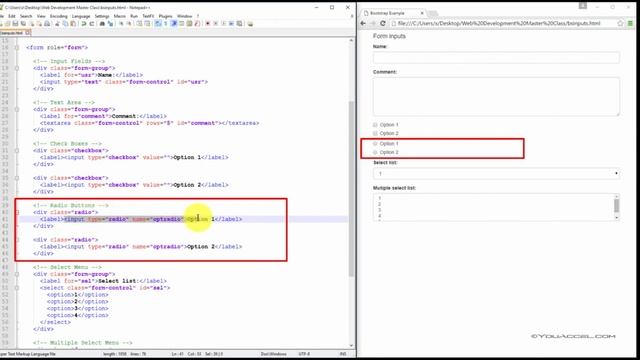
Task: Click the Stop Recording macro icon
Action: tap(216, 24)
